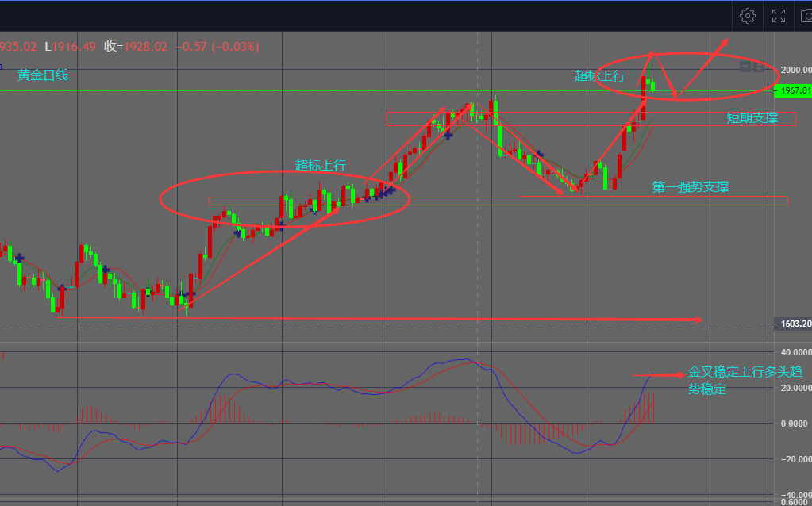This screenshot has width=812, height=506.
Task: Click the 2000.00 price axis value
Action: (x=796, y=70)
